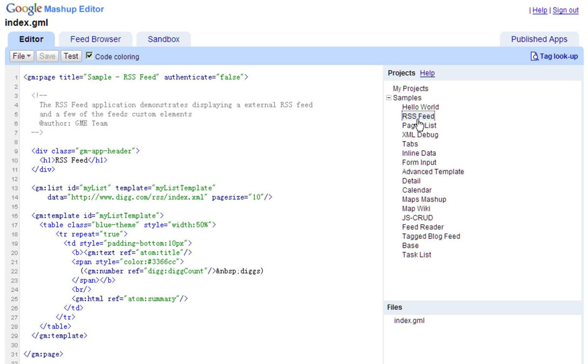Screen dimensions: 588x364
Task: Click the closing gm:template tag line
Action: click(x=59, y=336)
